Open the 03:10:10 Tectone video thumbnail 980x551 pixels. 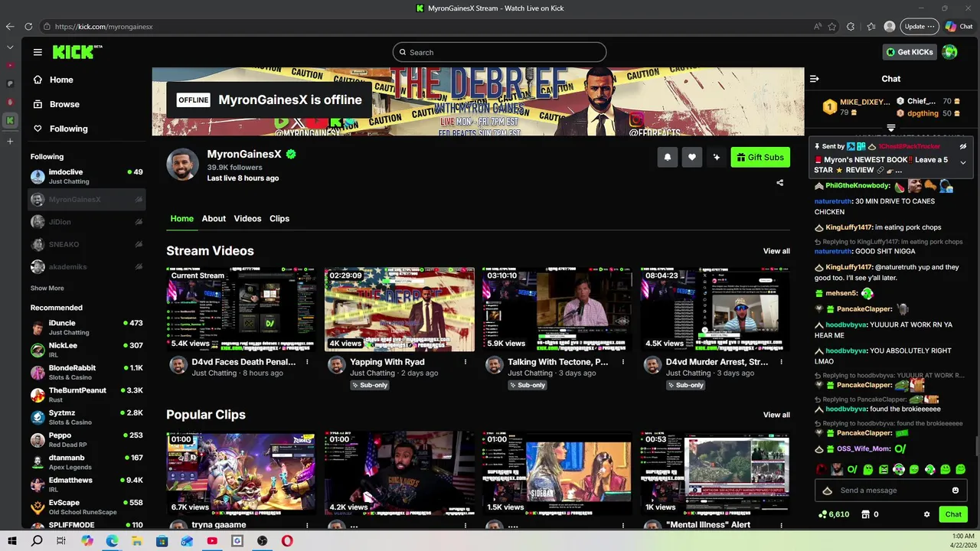point(557,309)
